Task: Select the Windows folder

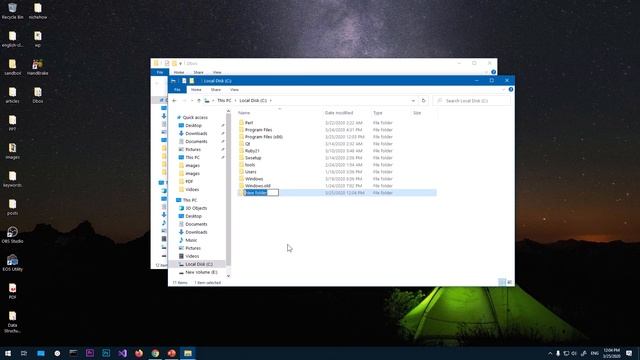Action: tap(254, 179)
